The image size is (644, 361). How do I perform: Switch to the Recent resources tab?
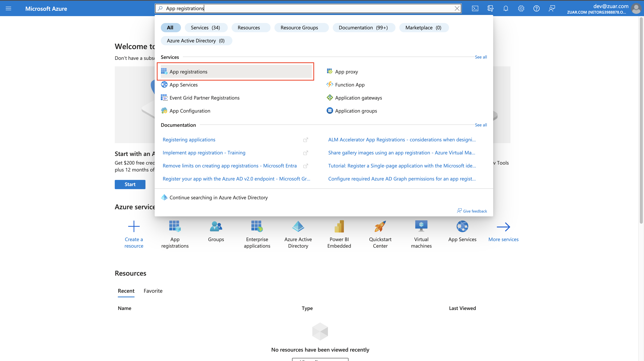126,291
